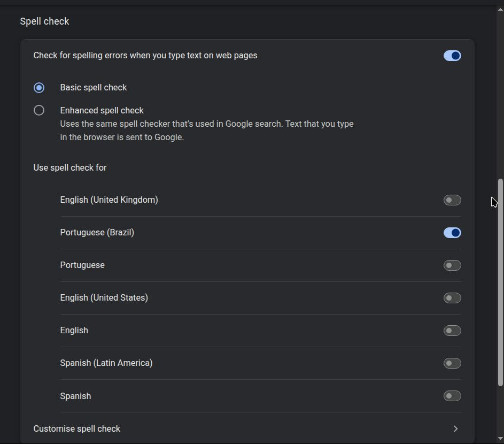
Task: Turn on the Spanish spell check toggle
Action: pos(452,396)
